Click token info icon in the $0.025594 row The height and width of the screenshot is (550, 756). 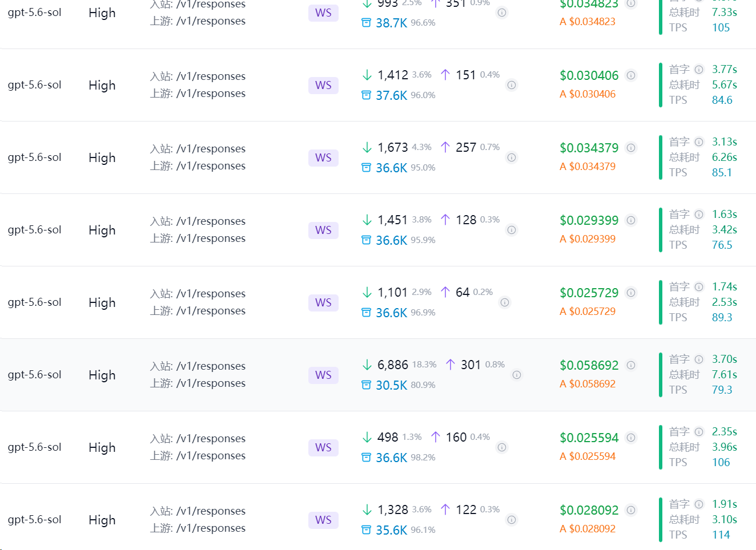(x=502, y=447)
